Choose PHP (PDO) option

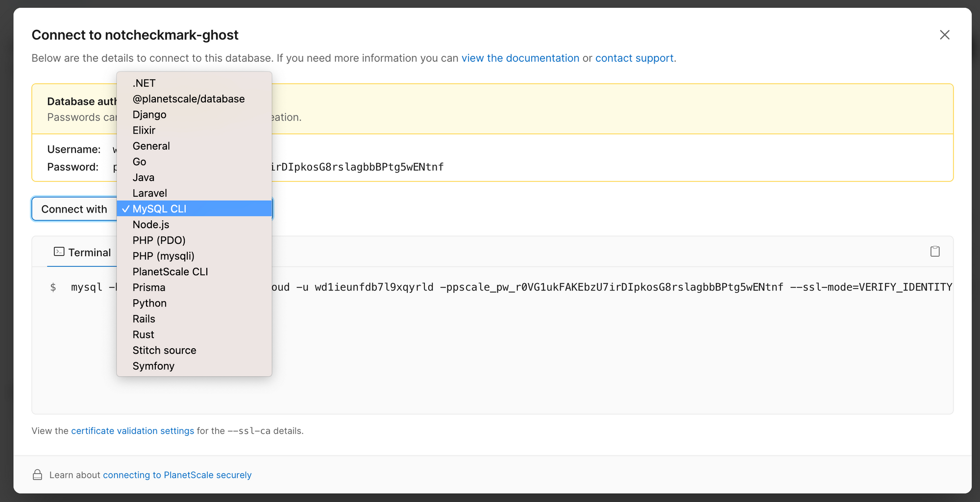159,240
